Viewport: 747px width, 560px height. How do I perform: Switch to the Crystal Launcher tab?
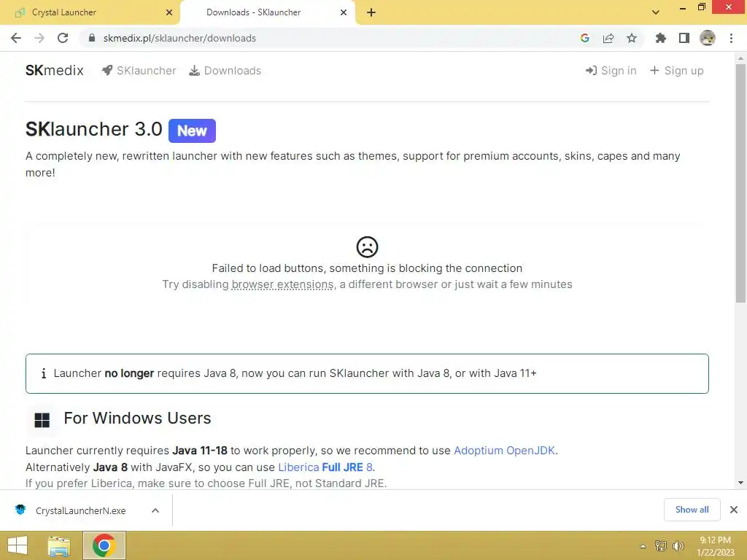[90, 12]
